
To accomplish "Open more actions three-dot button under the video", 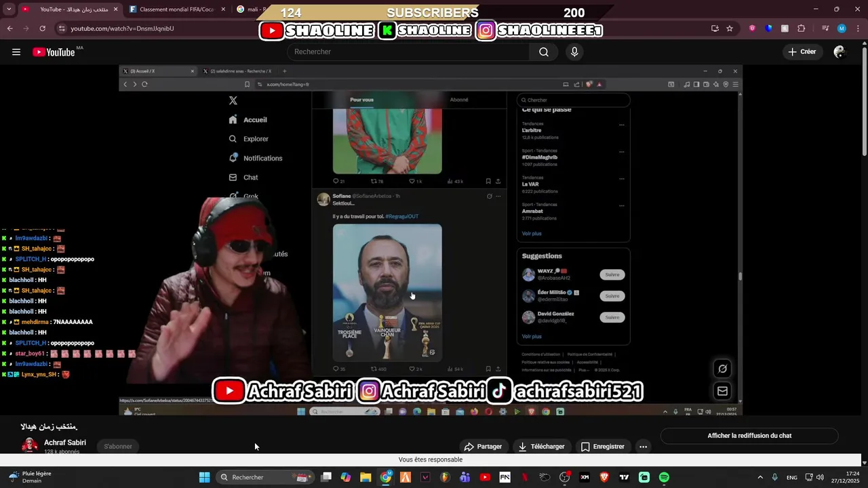I will point(643,447).
